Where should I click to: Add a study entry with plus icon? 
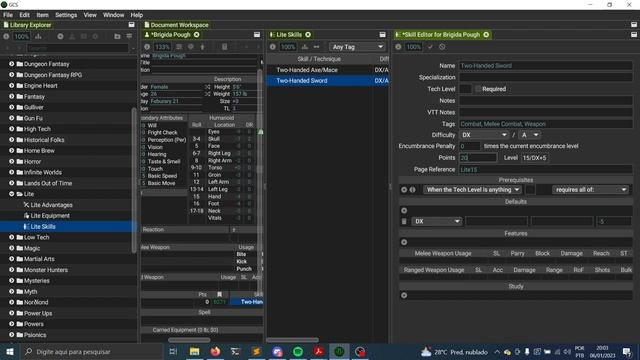coord(404,295)
